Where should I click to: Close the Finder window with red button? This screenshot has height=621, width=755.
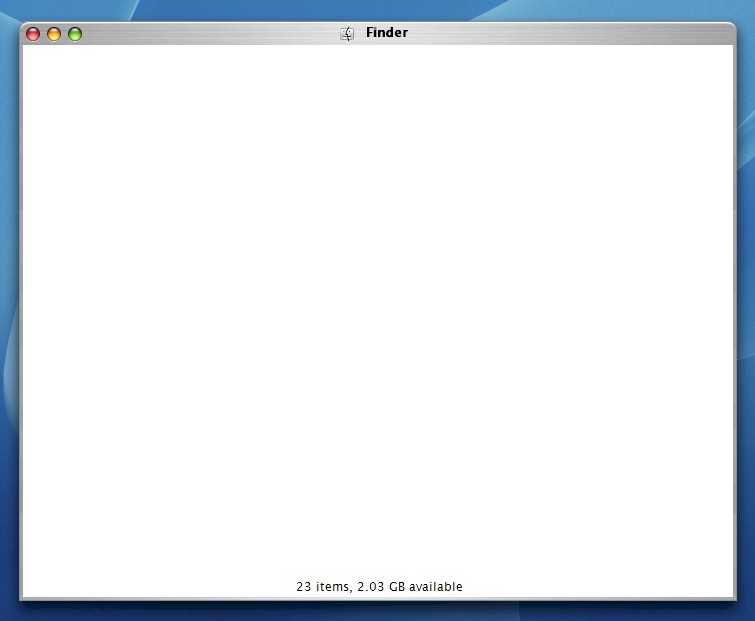click(x=33, y=34)
